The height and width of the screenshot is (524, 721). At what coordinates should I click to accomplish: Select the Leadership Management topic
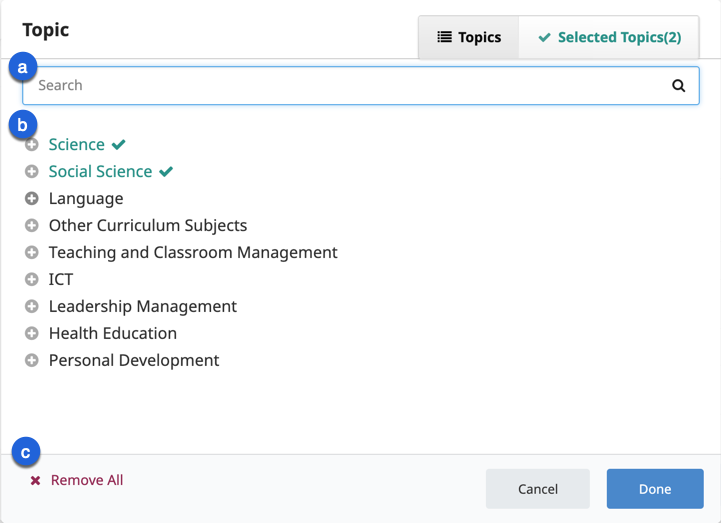pos(143,307)
